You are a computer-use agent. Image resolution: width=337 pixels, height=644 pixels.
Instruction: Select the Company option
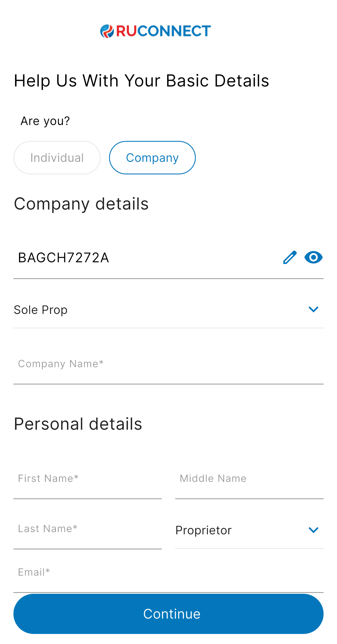tap(152, 158)
